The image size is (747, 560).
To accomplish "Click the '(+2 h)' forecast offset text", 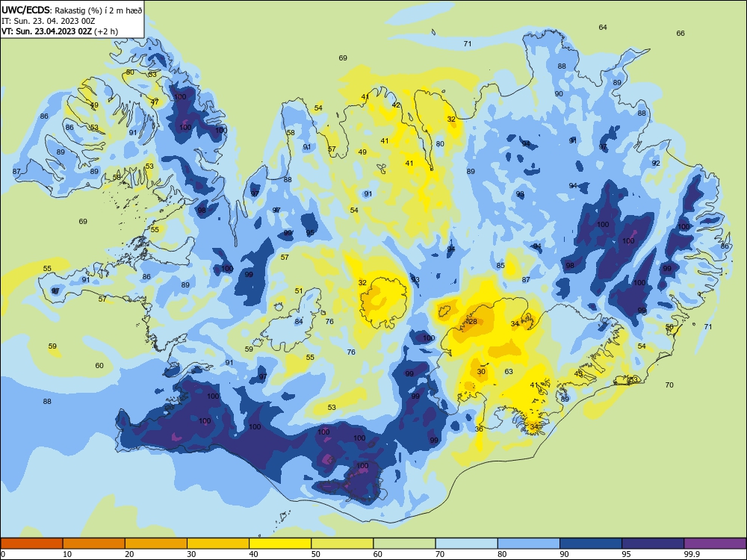I will tap(106, 31).
